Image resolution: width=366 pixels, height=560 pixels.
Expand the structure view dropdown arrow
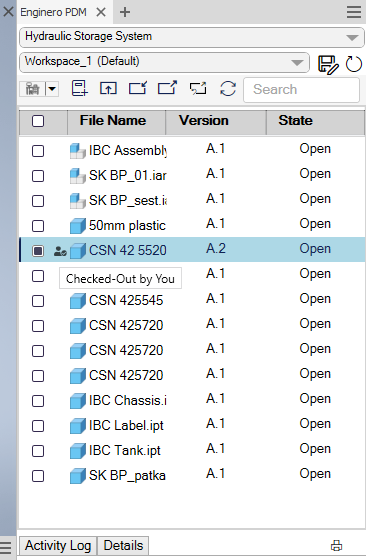(52, 89)
